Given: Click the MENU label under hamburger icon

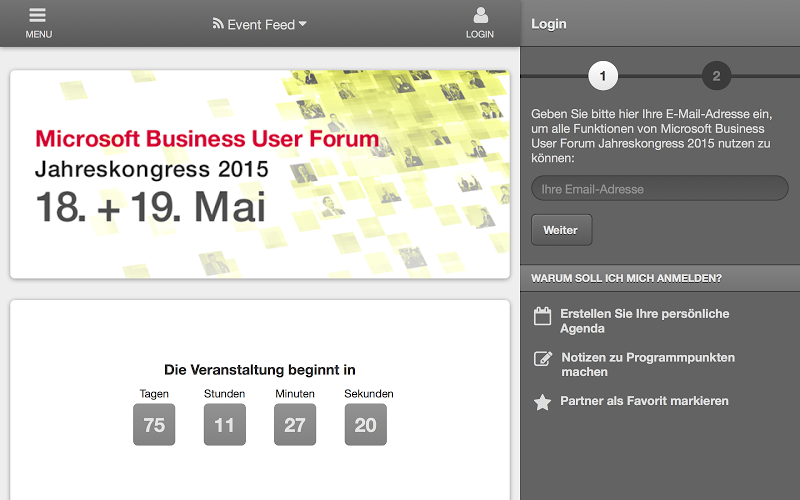Looking at the screenshot, I should pyautogui.click(x=39, y=34).
